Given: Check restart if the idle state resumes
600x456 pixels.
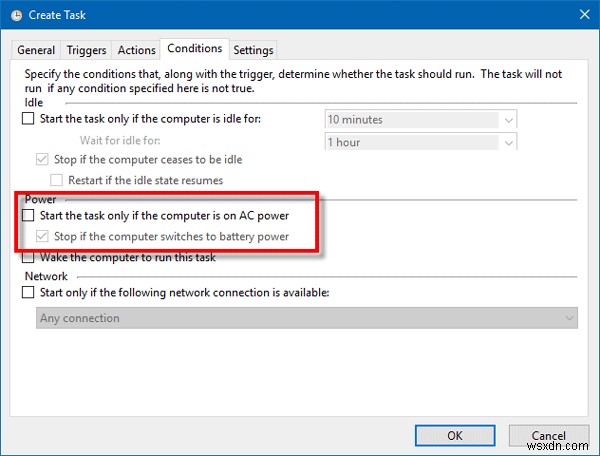Looking at the screenshot, I should pos(56,180).
